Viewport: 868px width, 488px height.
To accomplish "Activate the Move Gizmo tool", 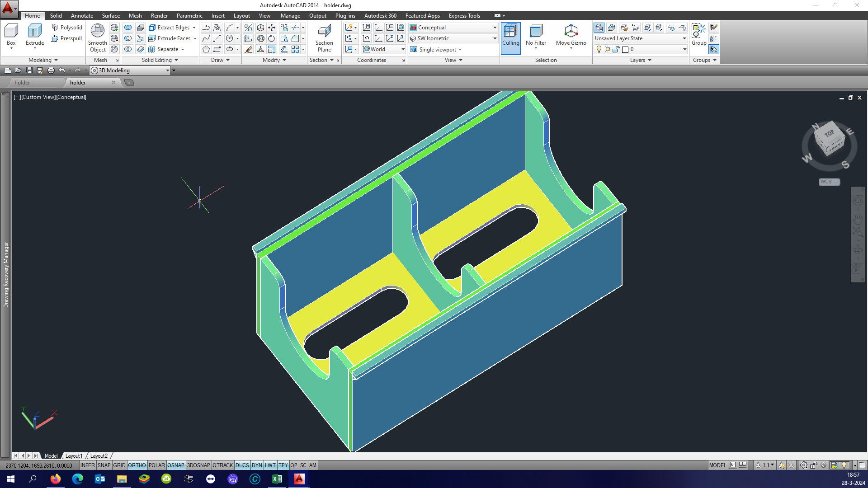I will pyautogui.click(x=571, y=35).
